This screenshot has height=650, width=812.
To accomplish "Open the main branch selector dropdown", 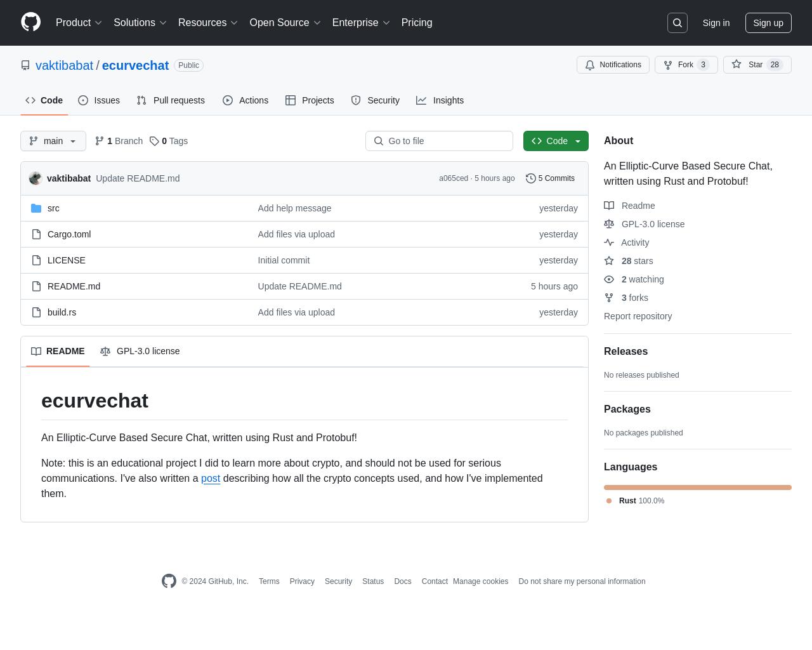I will [x=53, y=141].
